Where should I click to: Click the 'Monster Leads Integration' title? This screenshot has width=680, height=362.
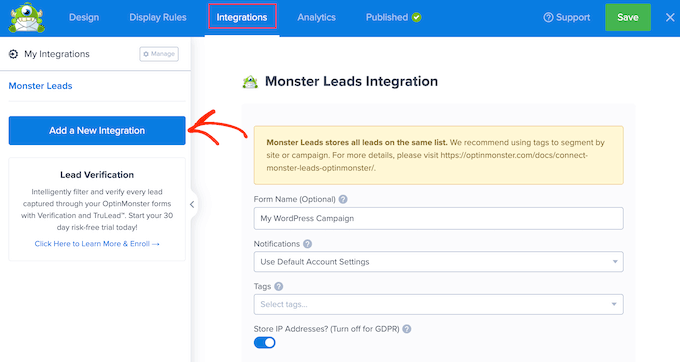[351, 81]
